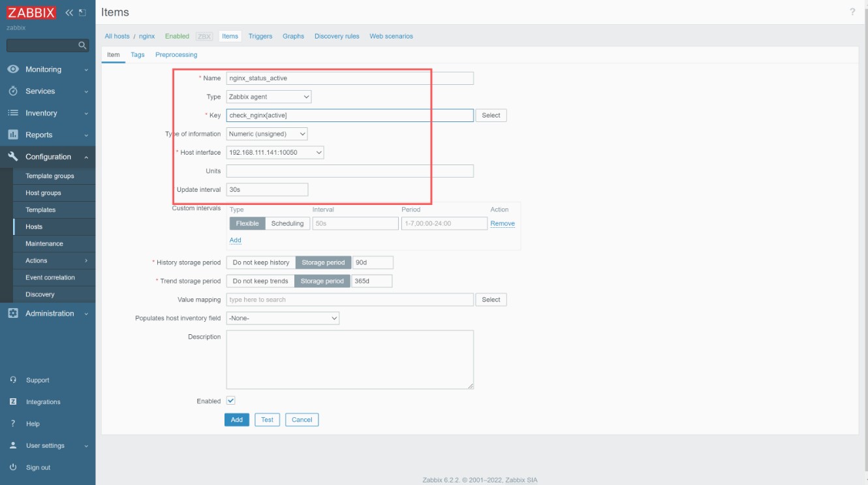The width and height of the screenshot is (868, 485).
Task: Click the Description text area
Action: point(350,360)
